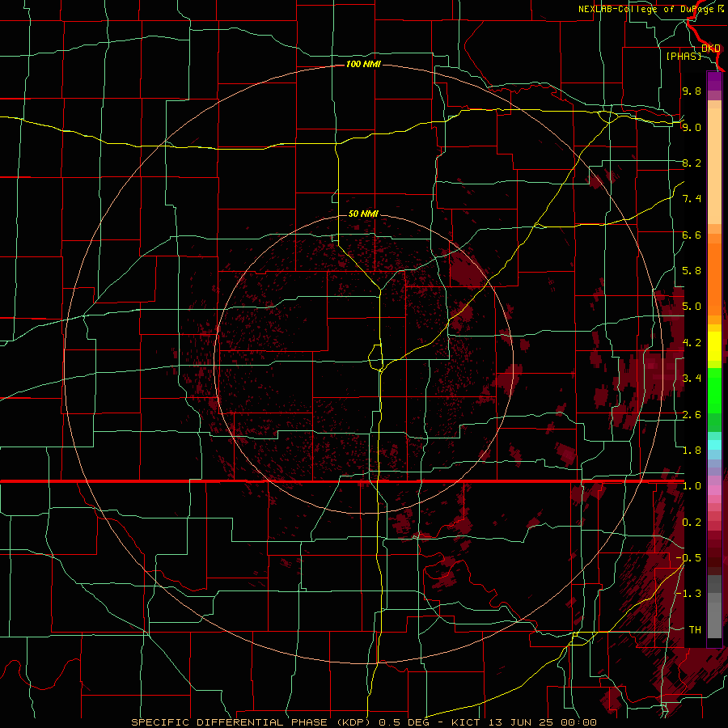The width and height of the screenshot is (728, 728).
Task: Click the 5.0 legend value
Action: [692, 307]
